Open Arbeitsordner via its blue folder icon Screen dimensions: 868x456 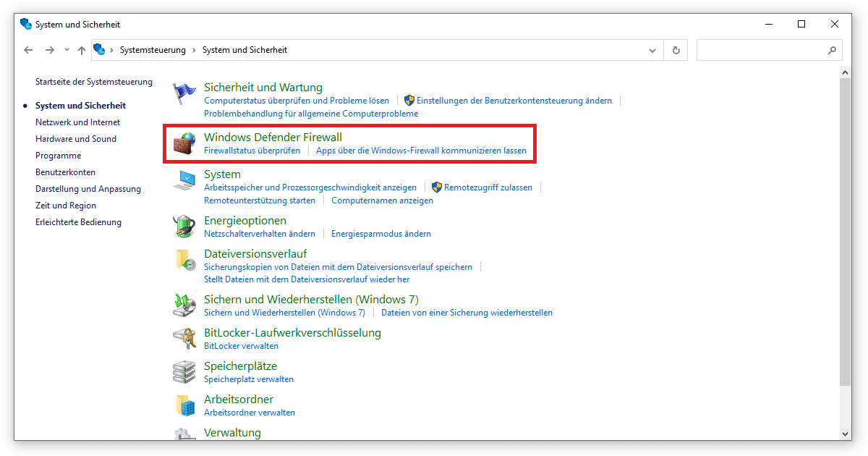185,405
